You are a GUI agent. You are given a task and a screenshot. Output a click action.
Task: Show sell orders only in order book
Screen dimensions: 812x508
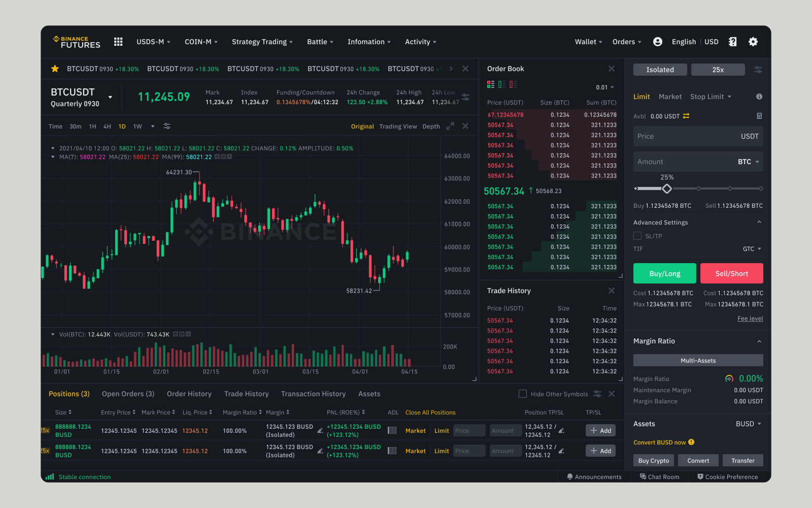pyautogui.click(x=513, y=84)
